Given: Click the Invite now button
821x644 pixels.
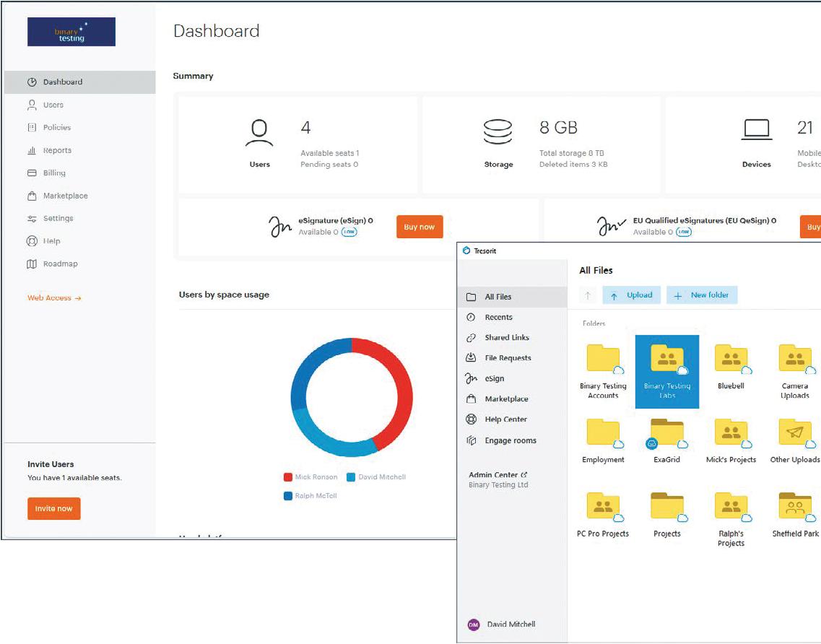Looking at the screenshot, I should coord(54,508).
